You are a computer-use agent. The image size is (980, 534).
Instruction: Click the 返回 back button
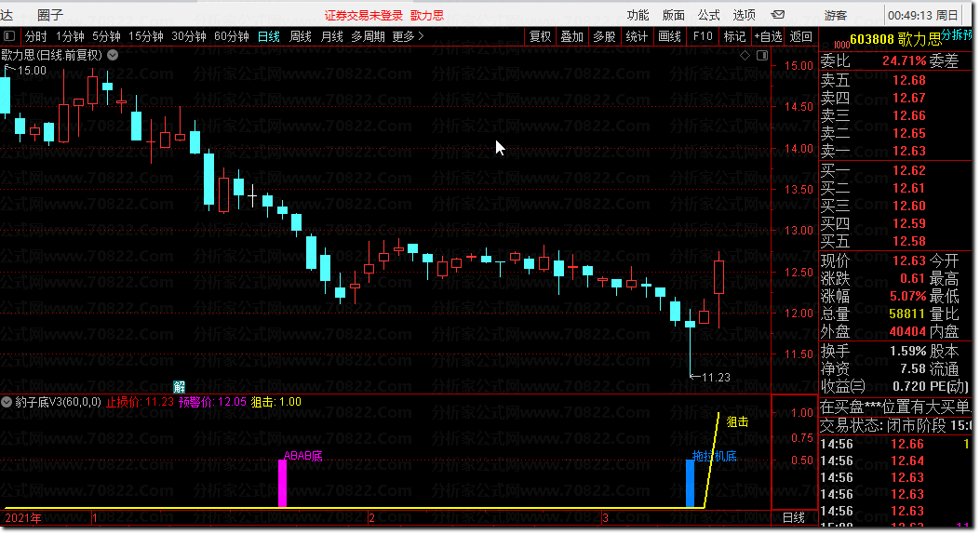pyautogui.click(x=801, y=36)
